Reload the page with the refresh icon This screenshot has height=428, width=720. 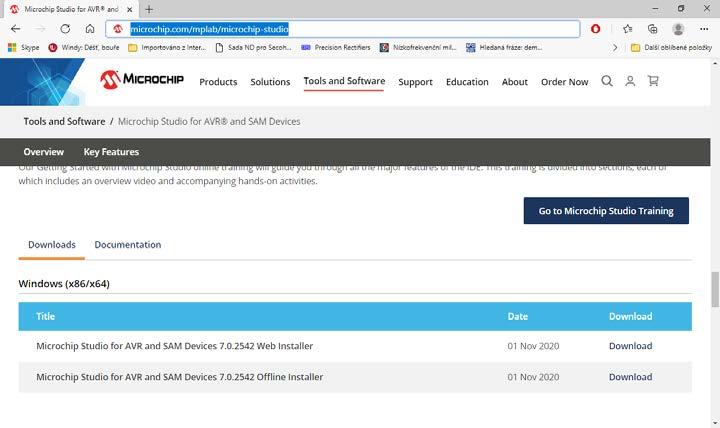[65, 29]
